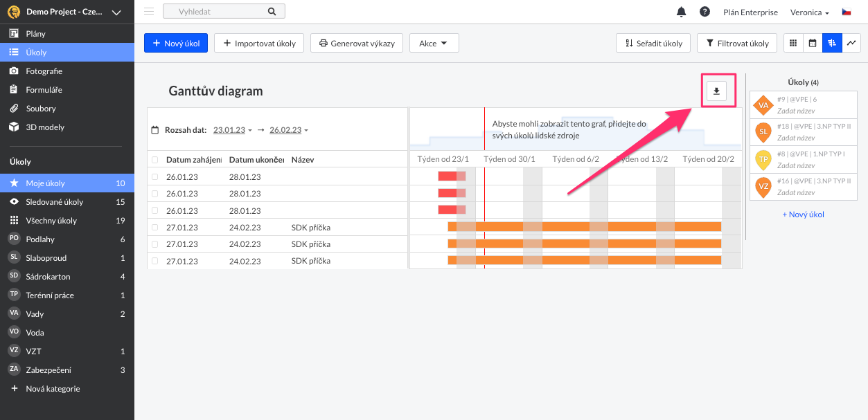
Task: Select the Slaboproud category
Action: point(67,257)
